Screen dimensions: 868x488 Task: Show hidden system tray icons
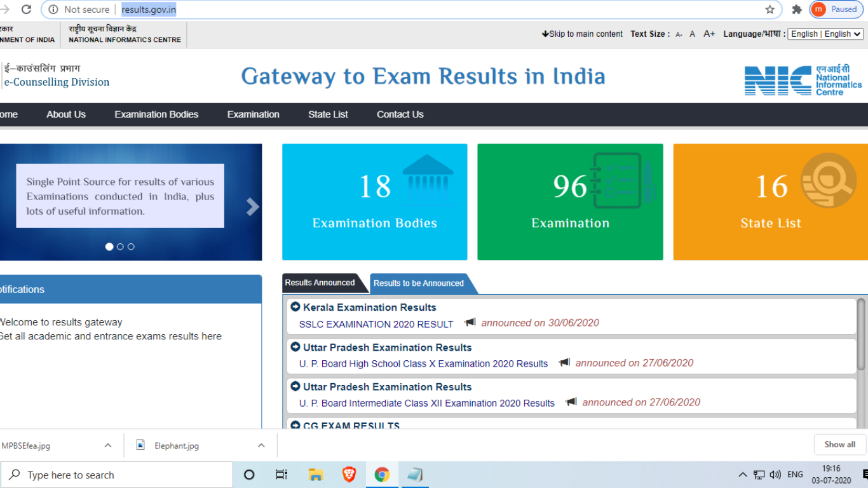click(x=742, y=475)
